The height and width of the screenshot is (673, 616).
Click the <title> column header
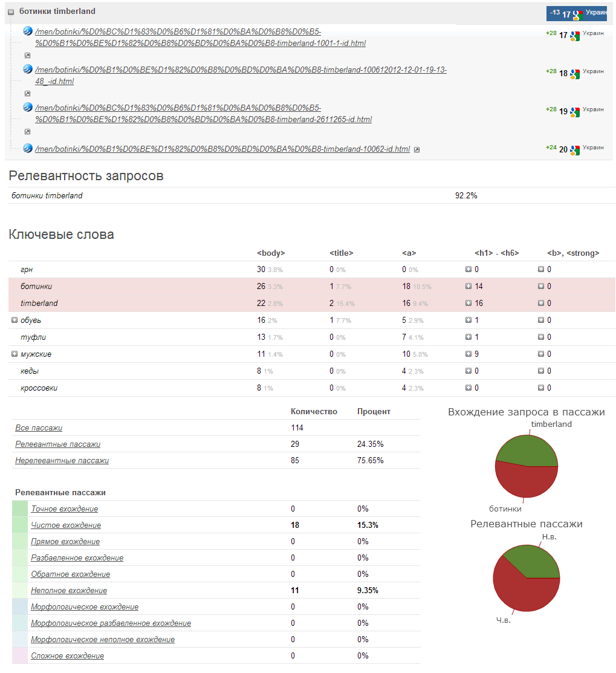point(342,253)
